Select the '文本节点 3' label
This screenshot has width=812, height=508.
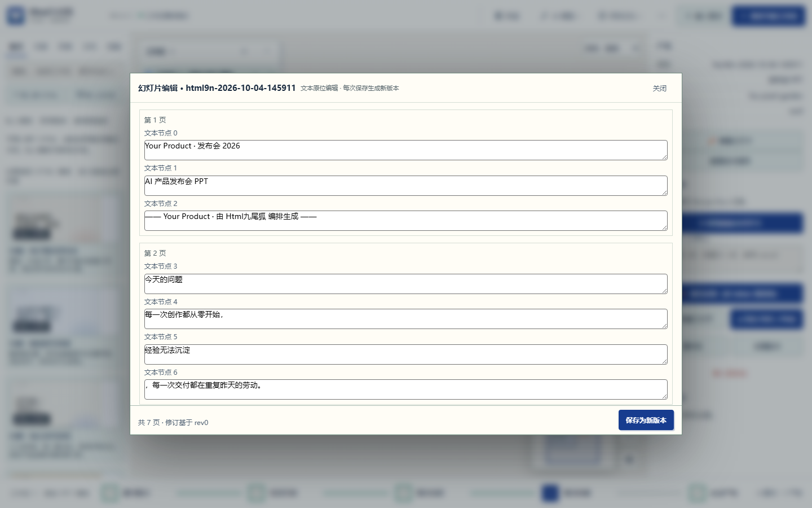point(161,266)
